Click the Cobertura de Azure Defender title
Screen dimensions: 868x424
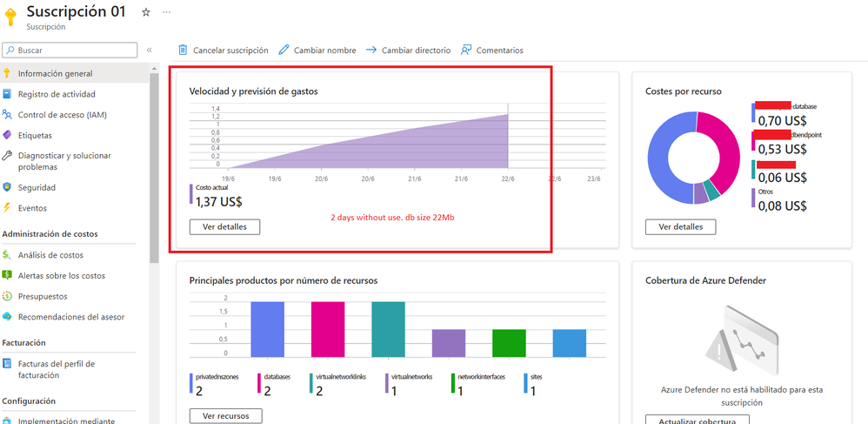706,281
